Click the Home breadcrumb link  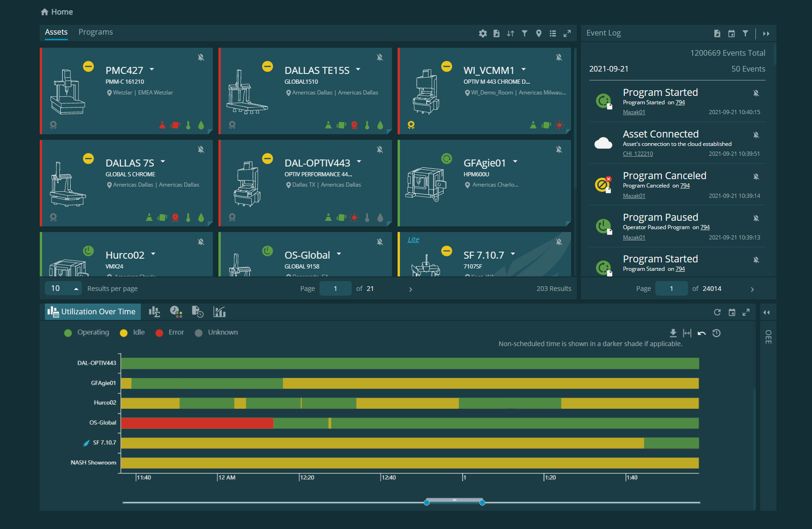(57, 12)
